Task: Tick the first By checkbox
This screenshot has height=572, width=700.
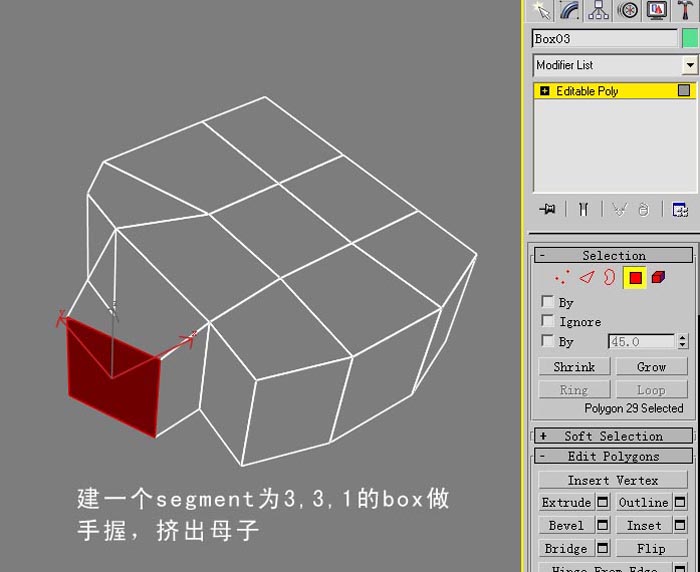Action: (547, 301)
